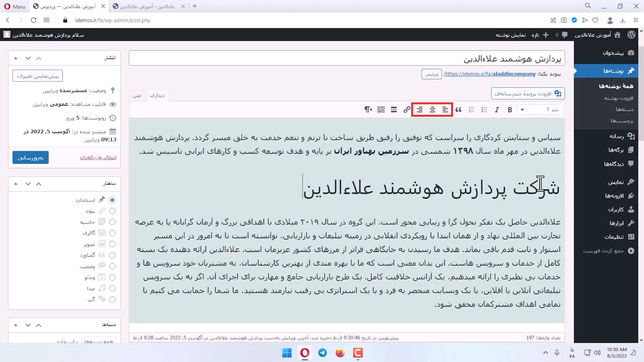Select the استاندارد post format
This screenshot has width=644, height=362.
point(112,200)
